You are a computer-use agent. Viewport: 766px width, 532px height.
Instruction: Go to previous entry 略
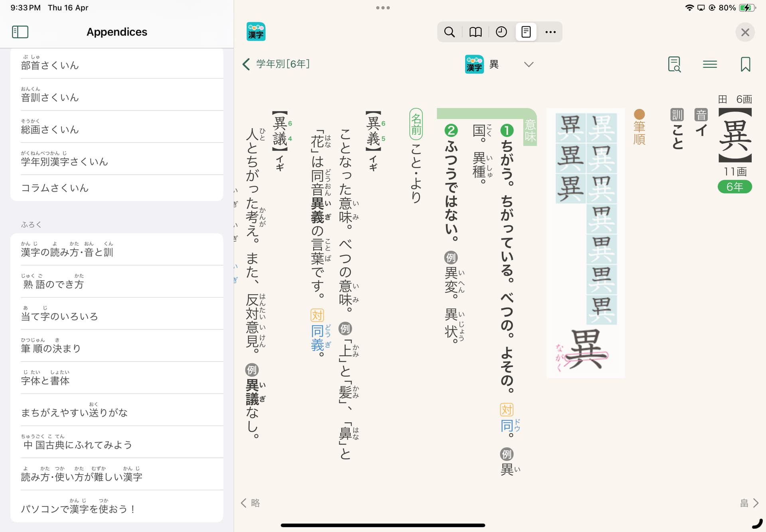tap(251, 503)
